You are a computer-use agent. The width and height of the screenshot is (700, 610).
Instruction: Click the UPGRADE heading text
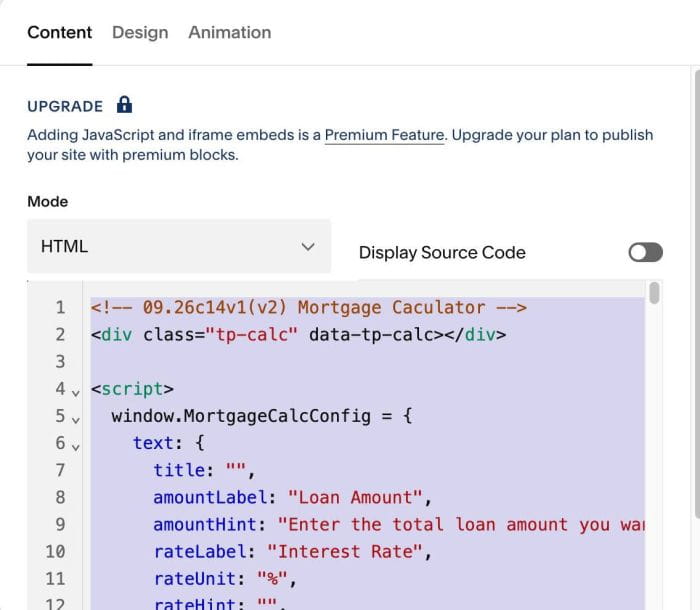65,106
